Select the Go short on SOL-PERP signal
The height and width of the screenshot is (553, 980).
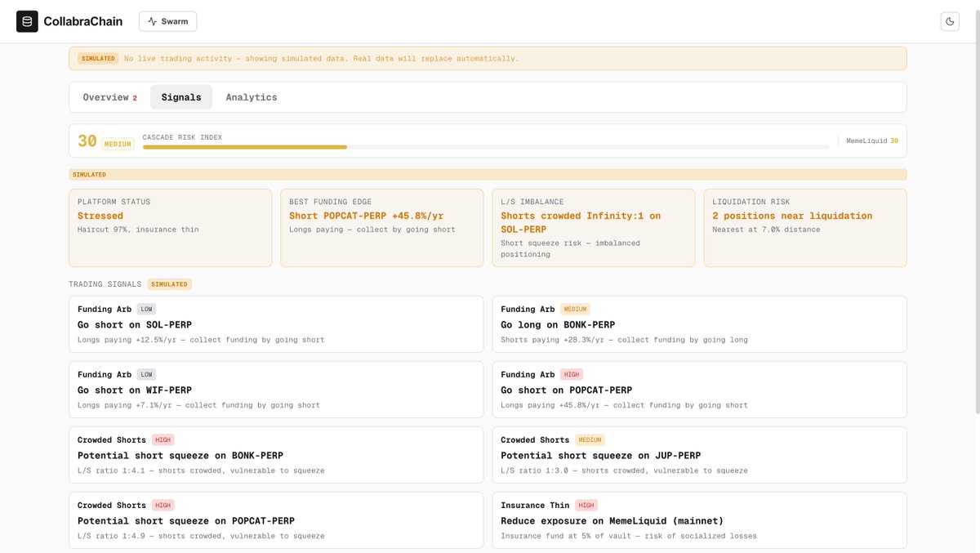click(276, 324)
